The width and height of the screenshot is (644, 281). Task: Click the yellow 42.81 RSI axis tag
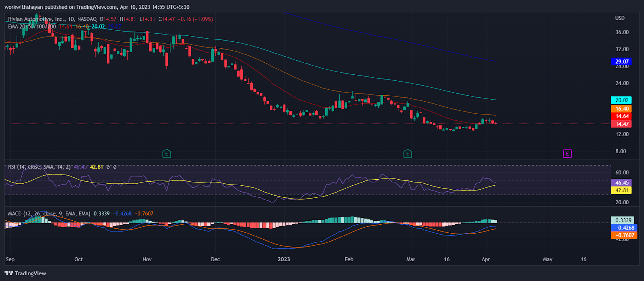click(621, 190)
